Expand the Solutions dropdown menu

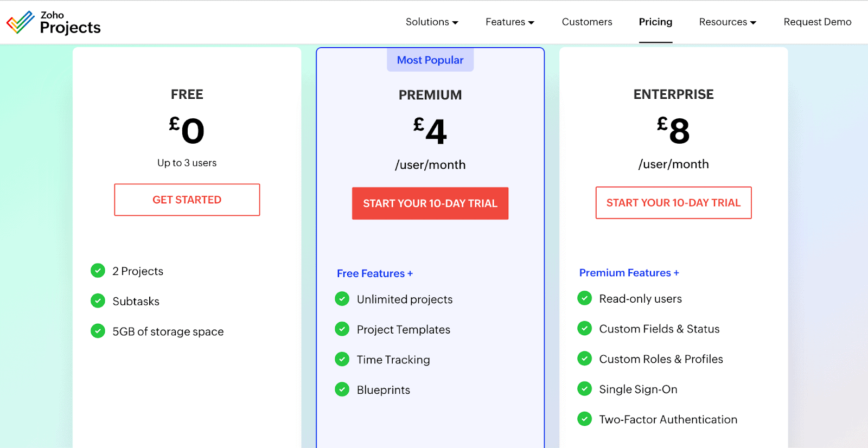432,22
